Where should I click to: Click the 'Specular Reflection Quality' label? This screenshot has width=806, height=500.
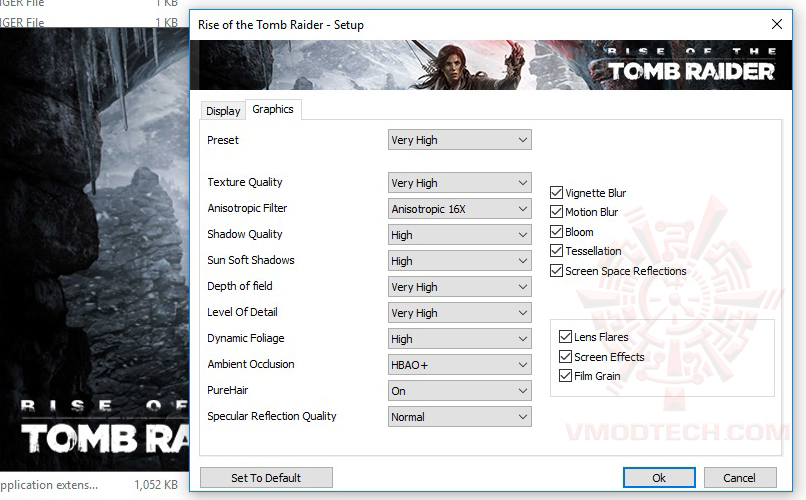point(271,416)
